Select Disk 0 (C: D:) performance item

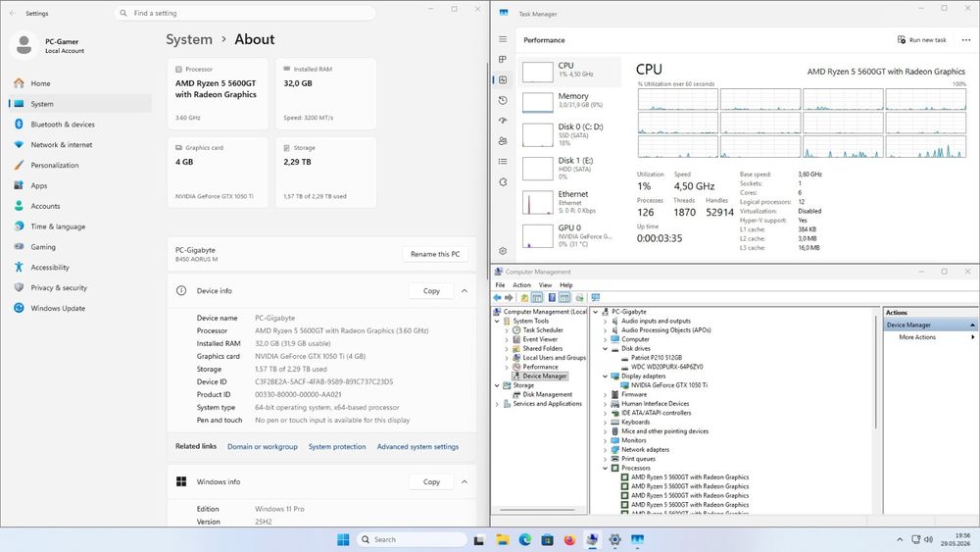(x=570, y=134)
